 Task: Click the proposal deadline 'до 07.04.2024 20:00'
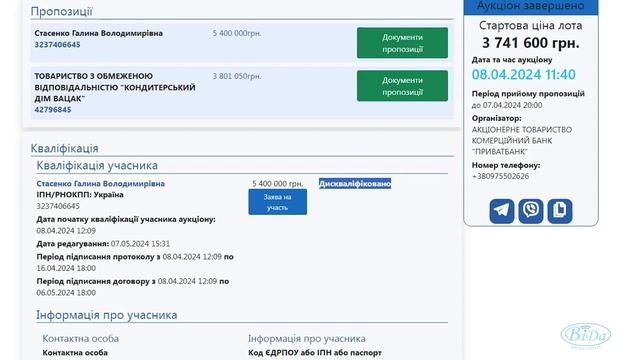pyautogui.click(x=507, y=105)
